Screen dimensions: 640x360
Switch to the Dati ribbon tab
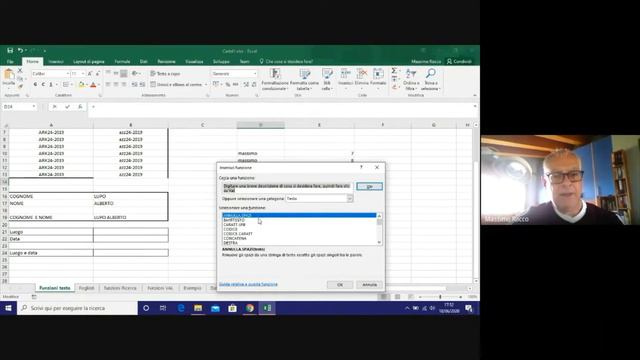144,61
